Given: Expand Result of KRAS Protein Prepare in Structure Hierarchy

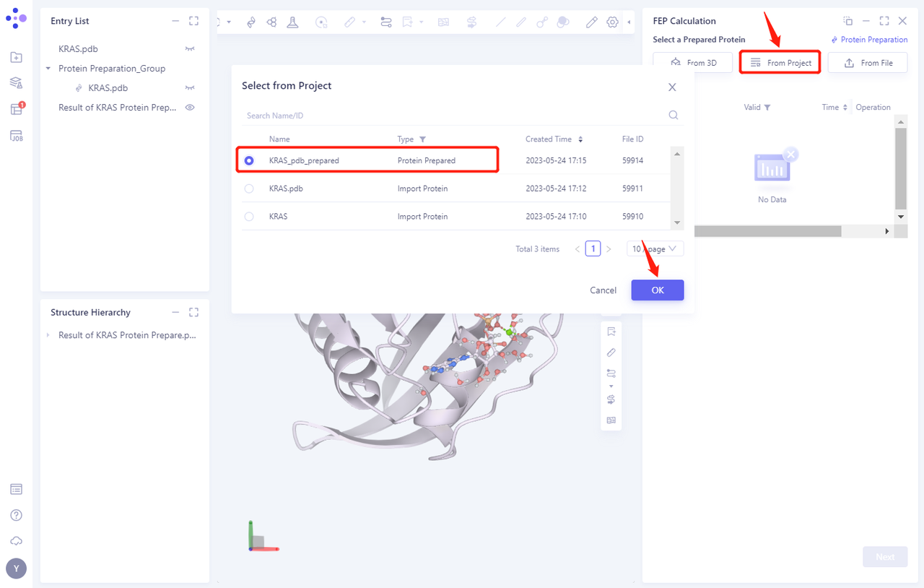Looking at the screenshot, I should (x=47, y=334).
